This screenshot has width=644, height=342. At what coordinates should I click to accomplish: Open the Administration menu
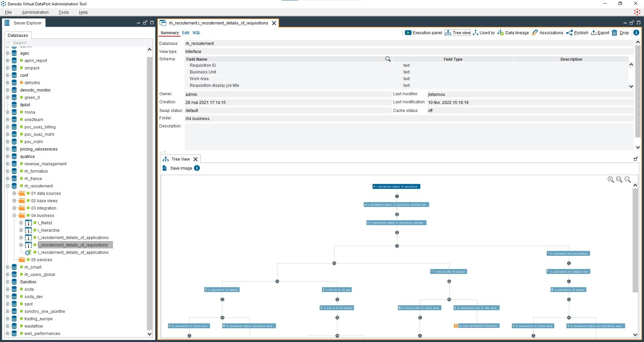click(x=35, y=12)
